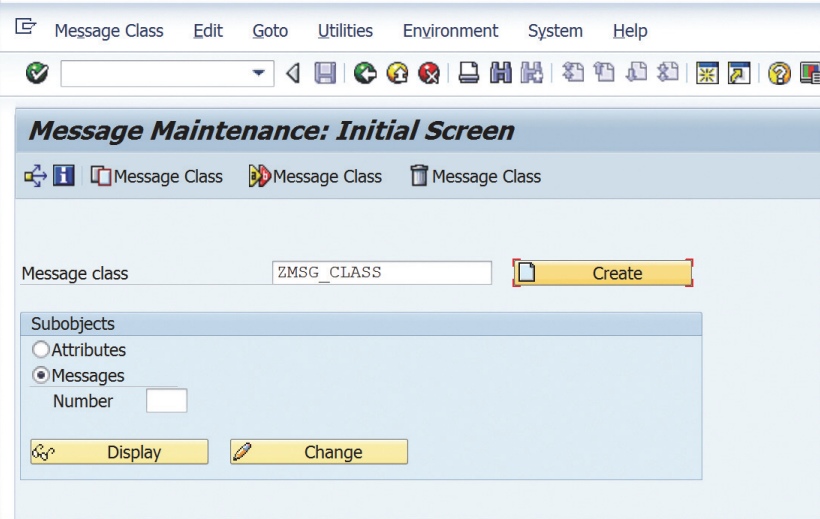Click the Previous Page icon
Screen dimensions: 820x519
(604, 73)
